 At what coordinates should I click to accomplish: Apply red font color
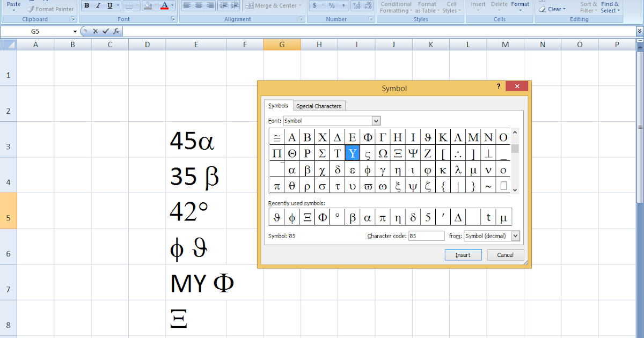164,6
